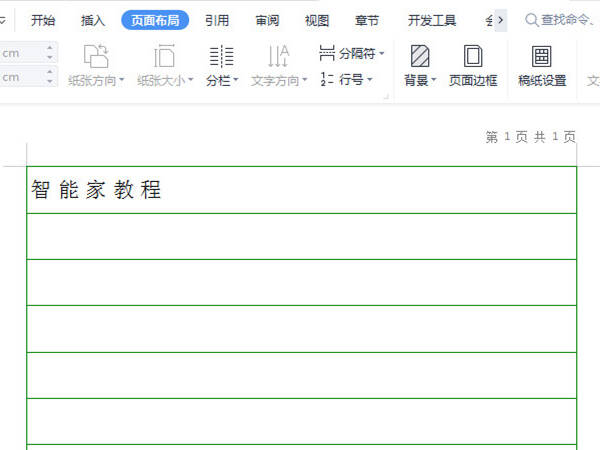Viewport: 600px width, 450px height.
Task: Click the paper size icon
Action: (165, 56)
